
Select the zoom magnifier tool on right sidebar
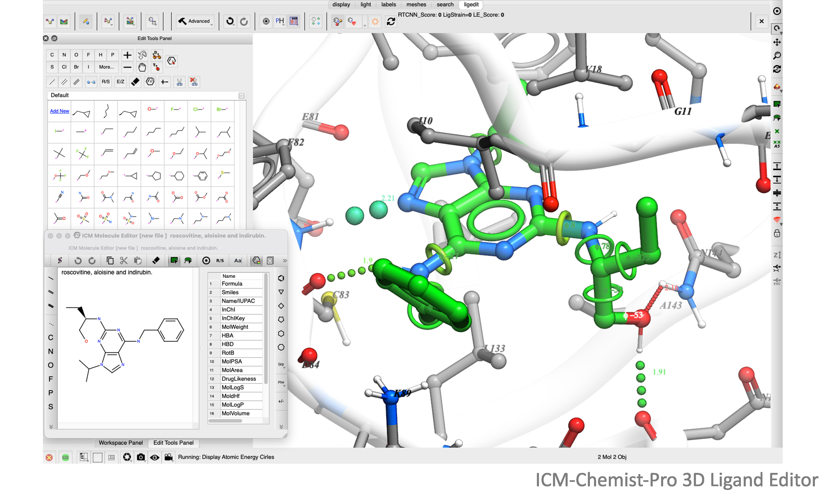pyautogui.click(x=777, y=55)
